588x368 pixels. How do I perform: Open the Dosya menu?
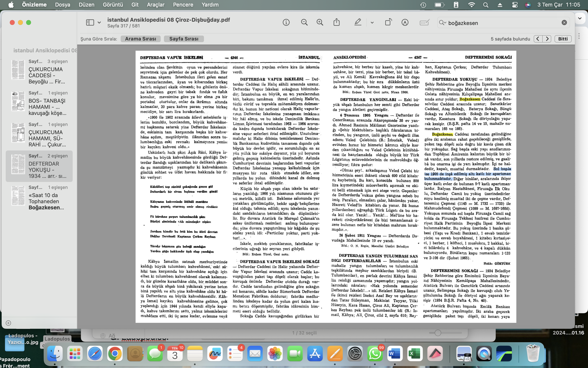tap(62, 5)
